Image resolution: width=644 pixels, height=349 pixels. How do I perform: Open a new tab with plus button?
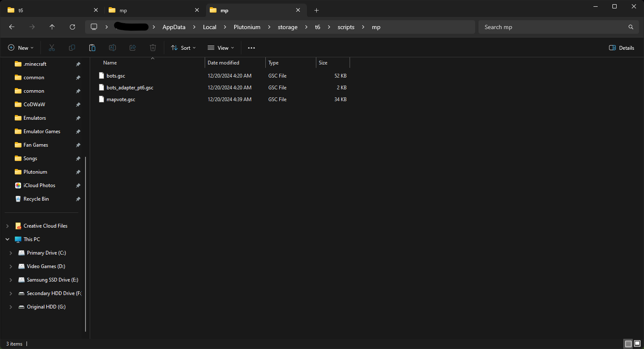coord(317,10)
